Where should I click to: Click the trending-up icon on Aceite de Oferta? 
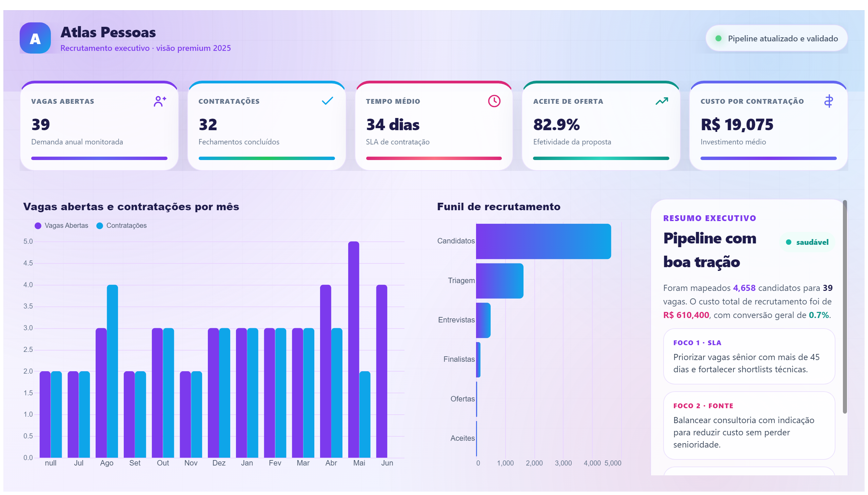click(662, 101)
